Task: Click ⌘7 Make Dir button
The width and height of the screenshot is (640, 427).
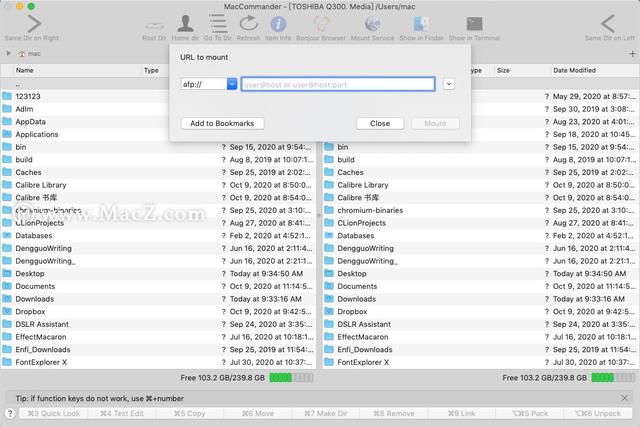Action: (x=325, y=413)
